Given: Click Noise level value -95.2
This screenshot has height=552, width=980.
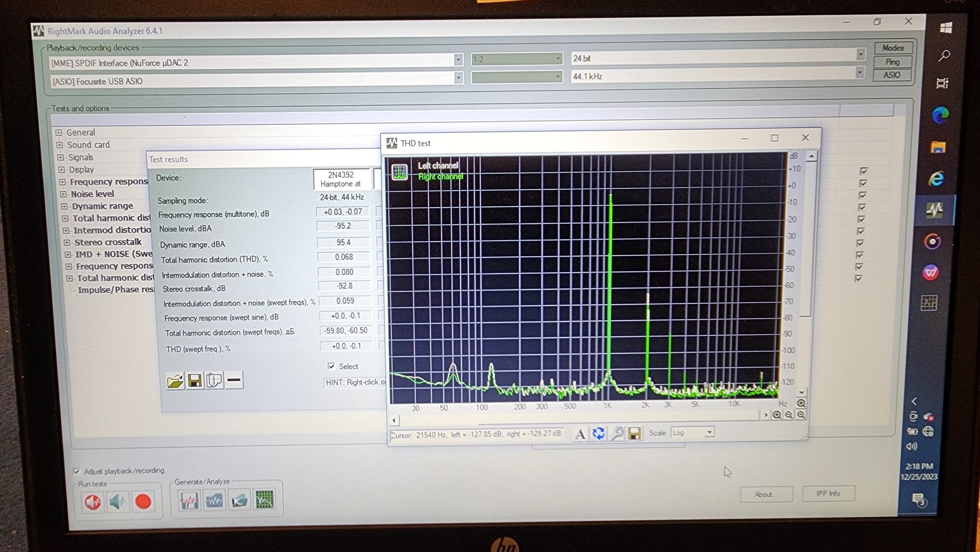Looking at the screenshot, I should click(343, 226).
